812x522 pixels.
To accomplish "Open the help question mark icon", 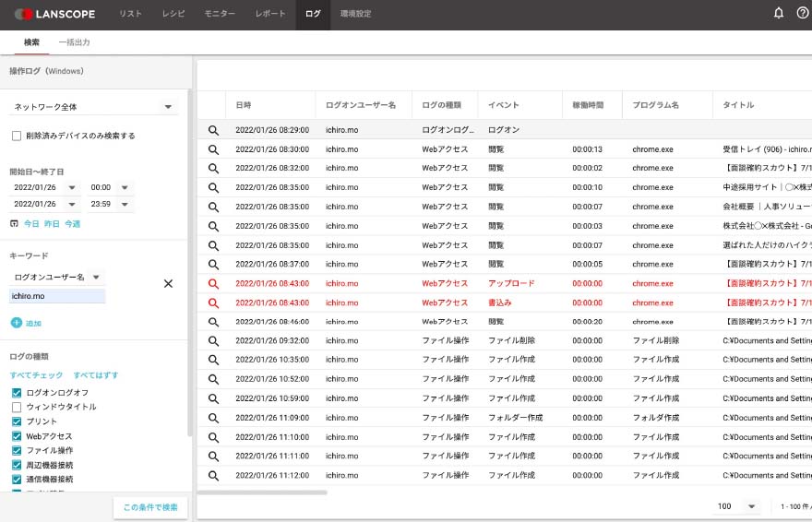I will [x=802, y=13].
